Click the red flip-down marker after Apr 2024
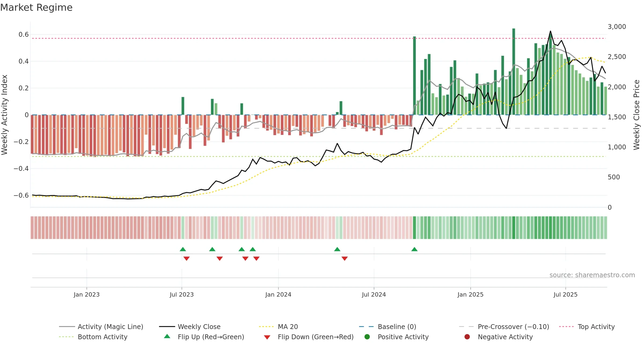This screenshot has width=644, height=362. [x=345, y=258]
